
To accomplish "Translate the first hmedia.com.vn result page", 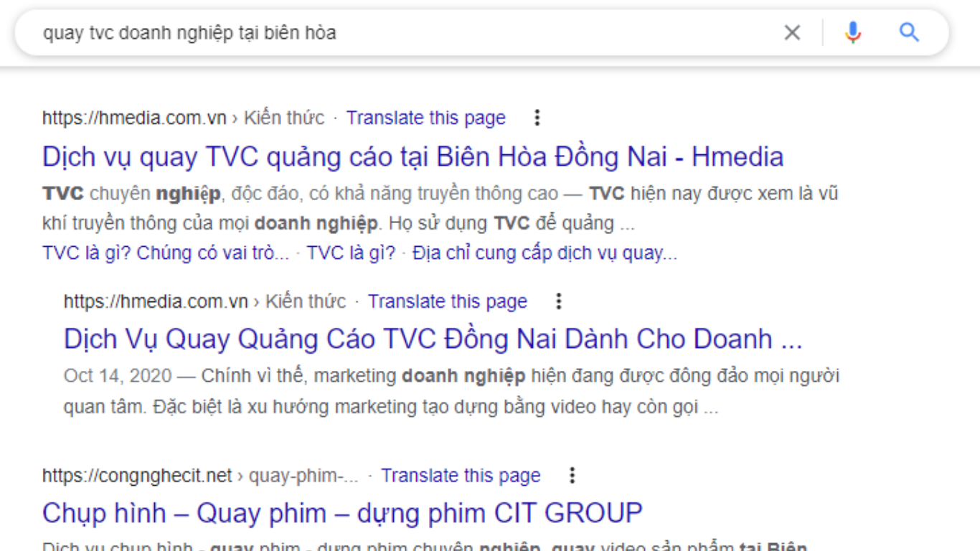I will (426, 118).
